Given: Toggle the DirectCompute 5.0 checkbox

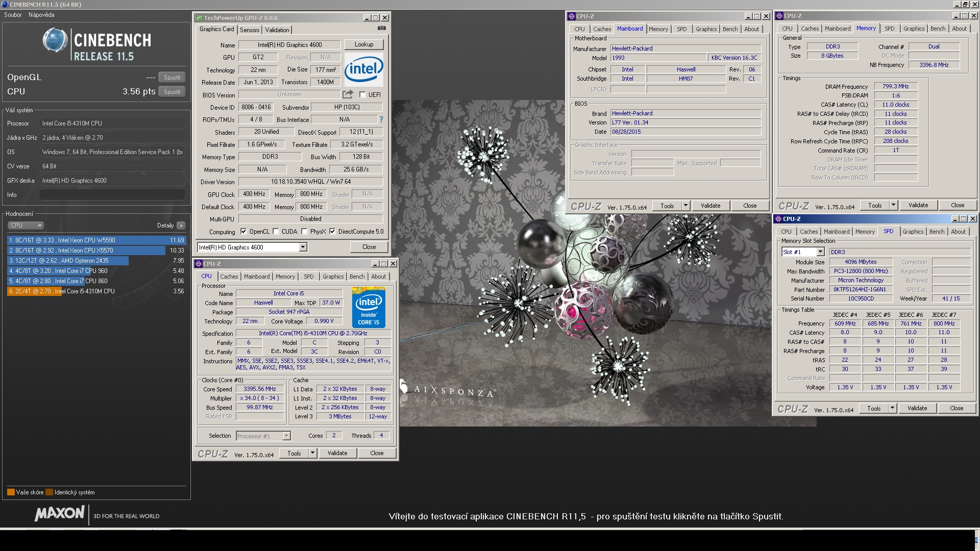Looking at the screenshot, I should (332, 232).
